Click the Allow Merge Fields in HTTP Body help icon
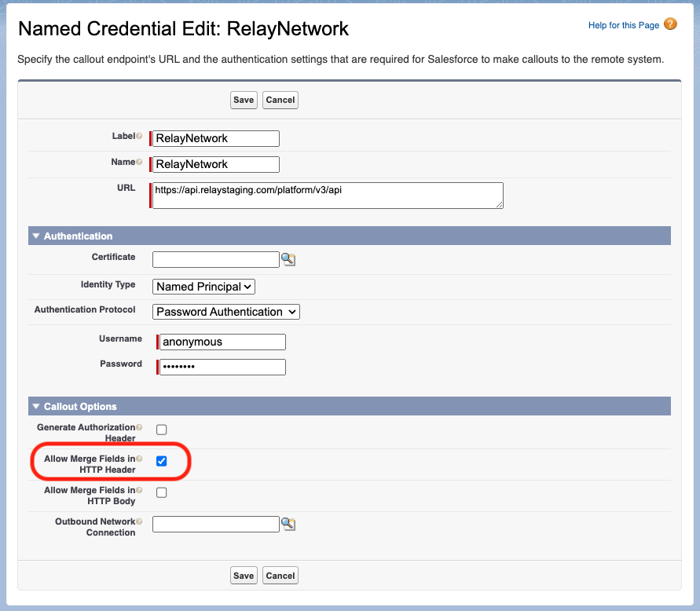700x611 pixels. click(139, 488)
